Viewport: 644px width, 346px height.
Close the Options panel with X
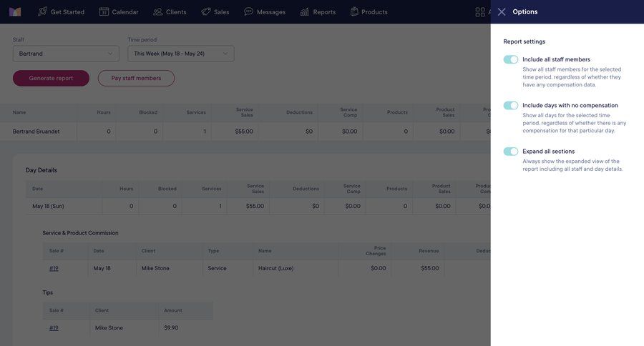[502, 12]
